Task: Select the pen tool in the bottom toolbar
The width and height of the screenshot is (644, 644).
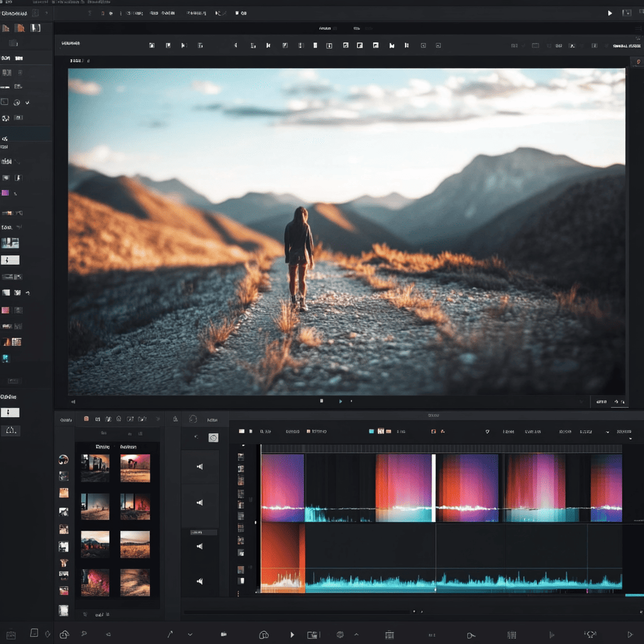Action: pyautogui.click(x=169, y=634)
